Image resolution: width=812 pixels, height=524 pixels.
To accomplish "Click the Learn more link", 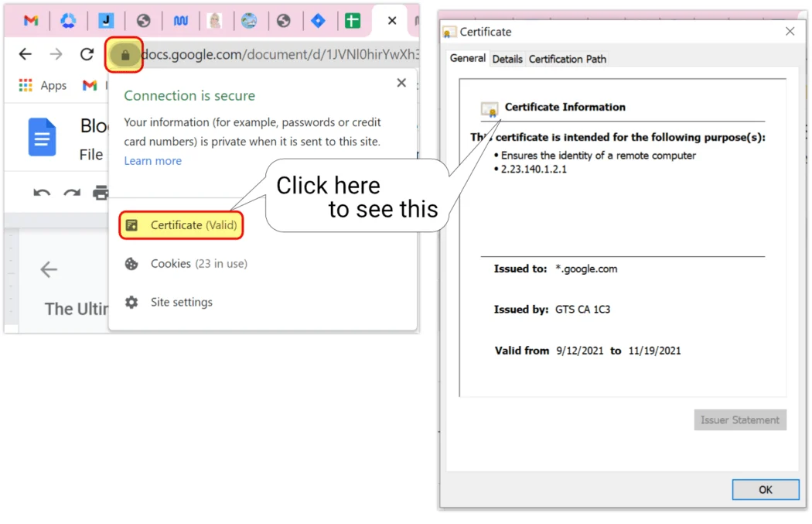I will tap(152, 161).
